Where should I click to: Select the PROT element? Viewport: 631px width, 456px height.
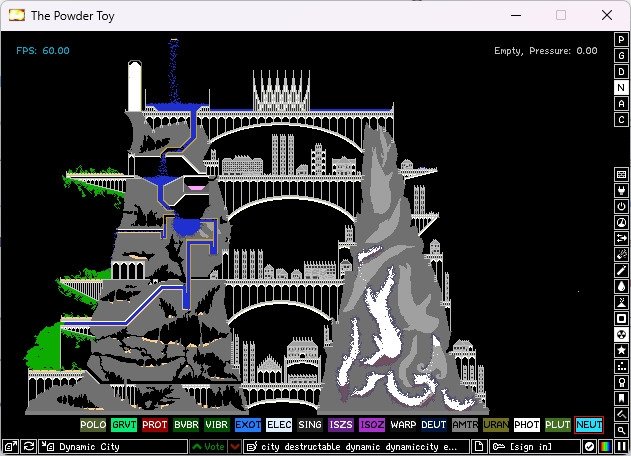pyautogui.click(x=155, y=425)
